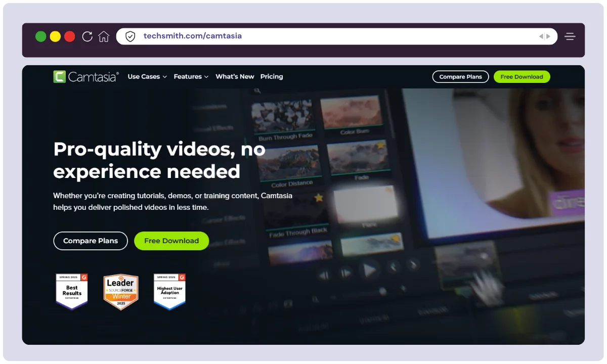Click the address bar URL field

click(x=329, y=36)
